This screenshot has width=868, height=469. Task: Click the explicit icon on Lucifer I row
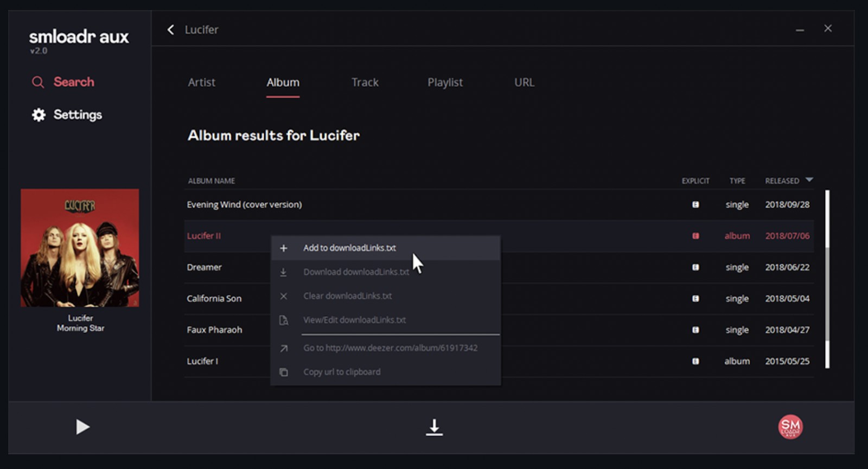coord(695,361)
